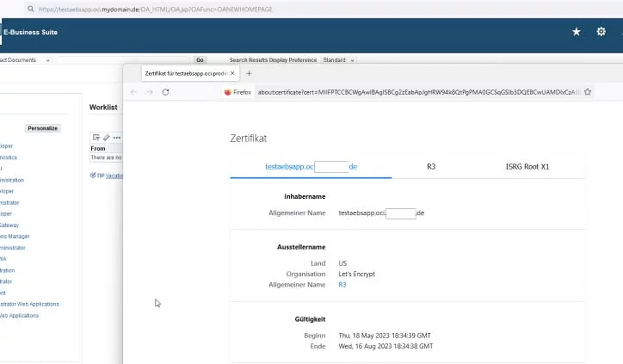
Task: Click the Allgemeiner Name value testaebsapp.oci
Action: [x=381, y=213]
